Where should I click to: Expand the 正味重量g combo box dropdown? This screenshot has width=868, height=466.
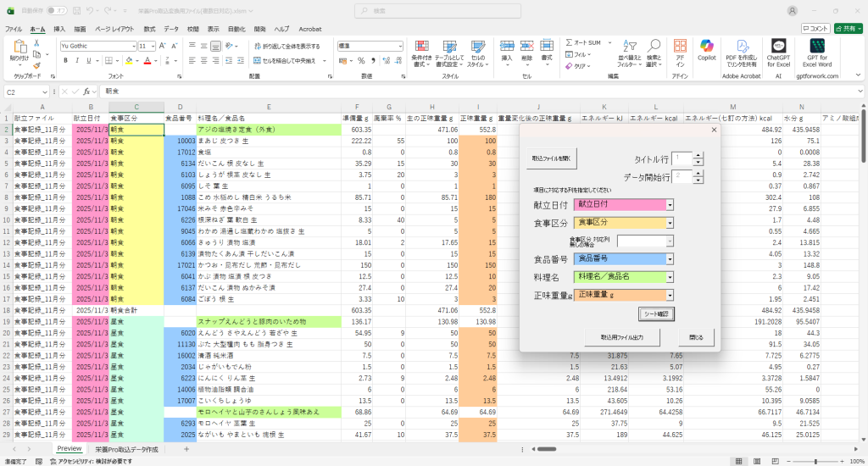click(669, 295)
